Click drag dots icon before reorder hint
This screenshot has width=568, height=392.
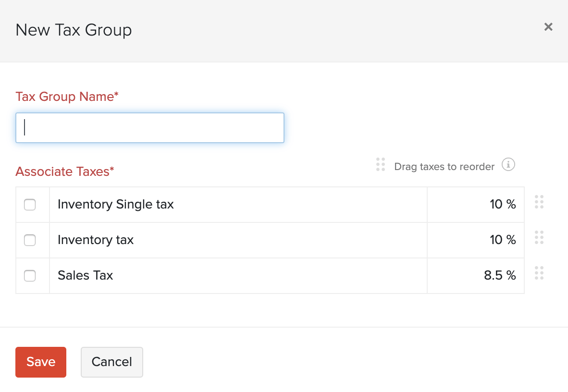[x=381, y=164]
